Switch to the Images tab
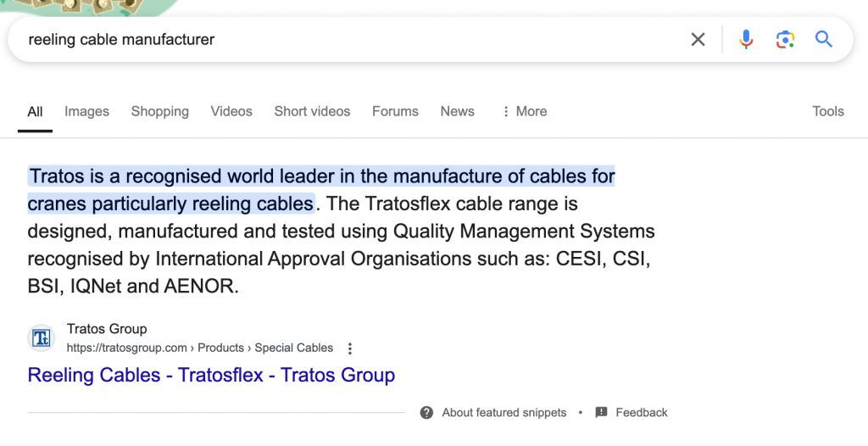Viewport: 868px width, 446px height. (86, 111)
